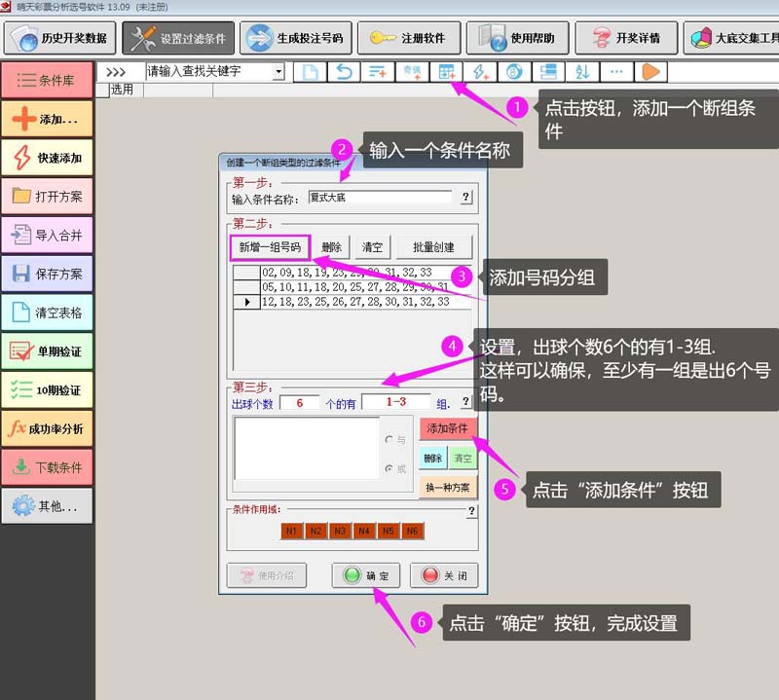Screen dimensions: 779x700
Task: Select the 或 (OR) radio button
Action: 390,469
